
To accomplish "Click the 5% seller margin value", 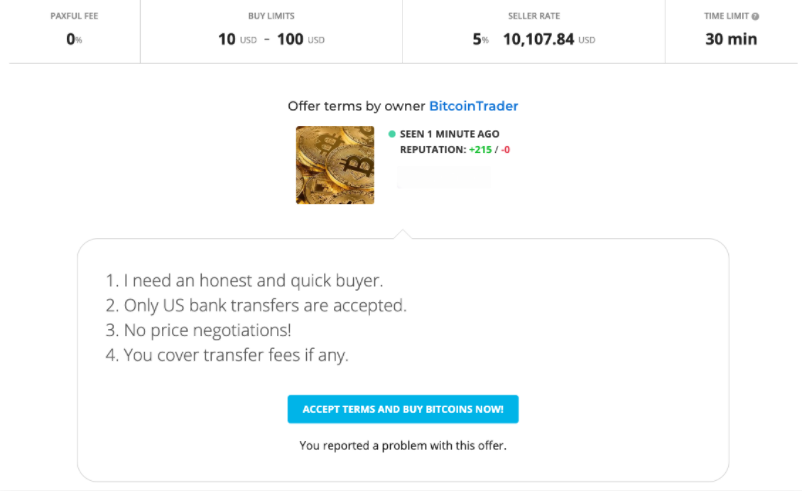I will (480, 40).
